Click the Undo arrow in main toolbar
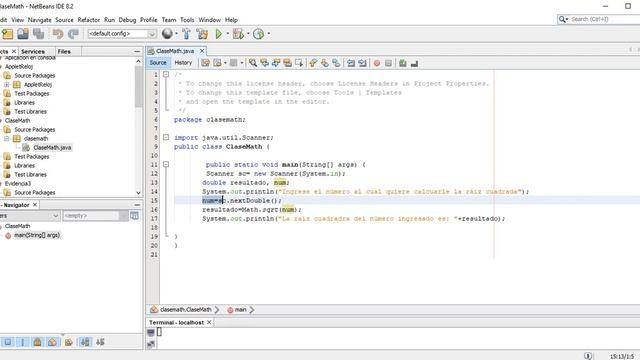The width and height of the screenshot is (640, 360). tap(58, 34)
